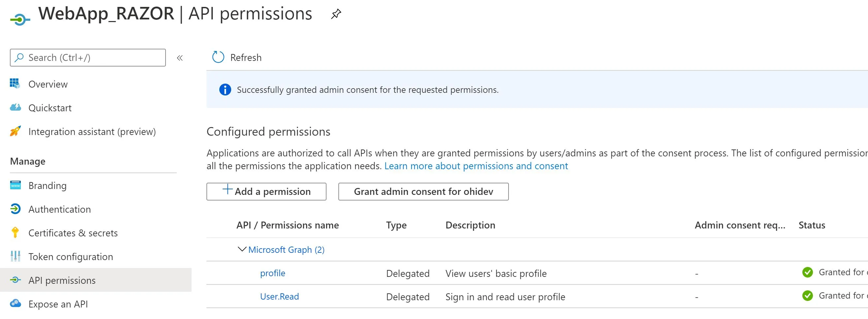This screenshot has width=868, height=319.
Task: Pin the API permissions page
Action: click(x=336, y=14)
